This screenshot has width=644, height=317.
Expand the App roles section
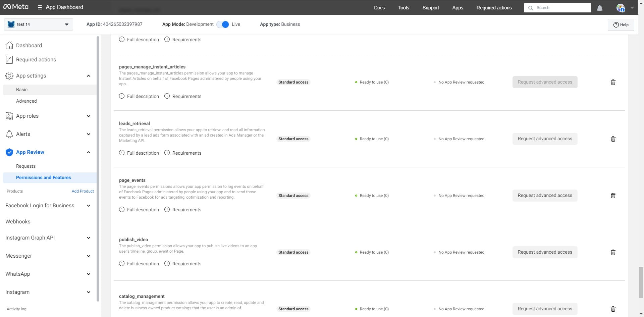(x=89, y=116)
